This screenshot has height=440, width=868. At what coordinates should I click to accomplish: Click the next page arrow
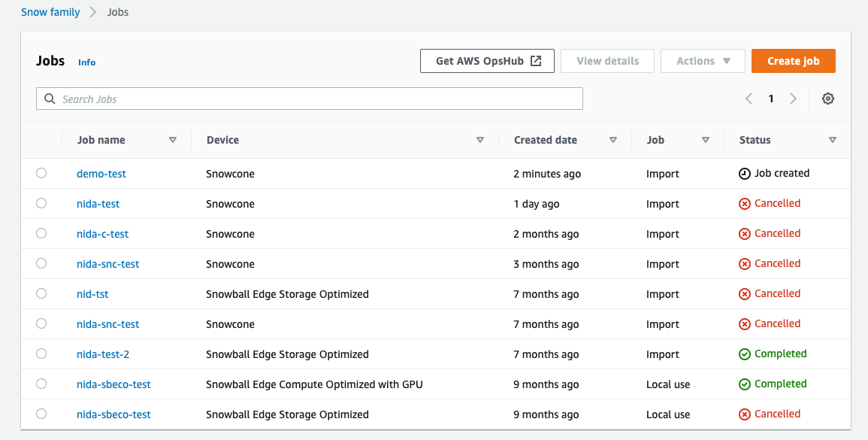coord(794,99)
